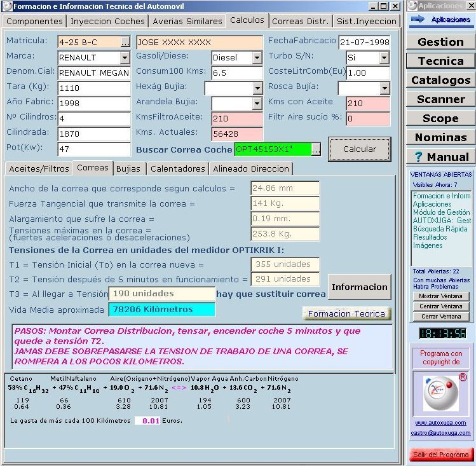This screenshot has height=466, width=476.
Task: Open the Gasoli/Diese fuel type dropdown
Action: pyautogui.click(x=257, y=57)
